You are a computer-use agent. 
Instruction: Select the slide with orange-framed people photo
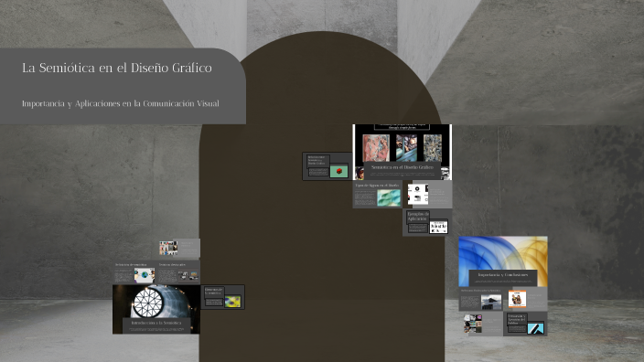tap(525, 299)
